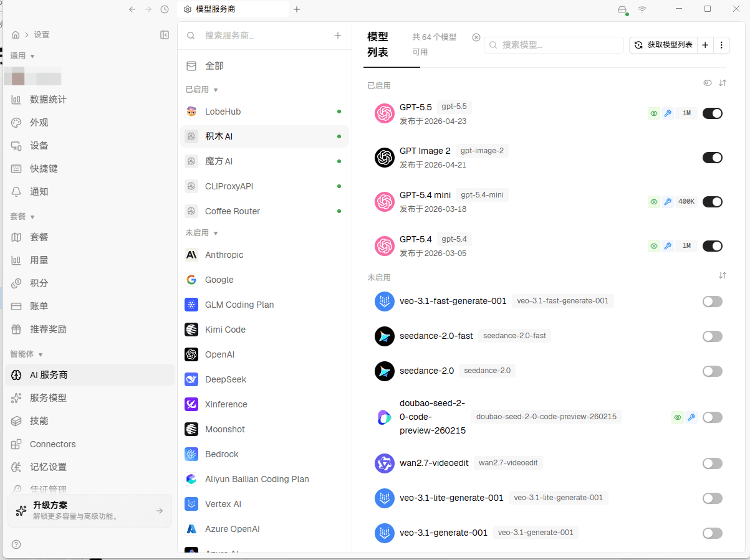Image resolution: width=750 pixels, height=560 pixels.
Task: Click the forward navigation arrow
Action: [148, 9]
